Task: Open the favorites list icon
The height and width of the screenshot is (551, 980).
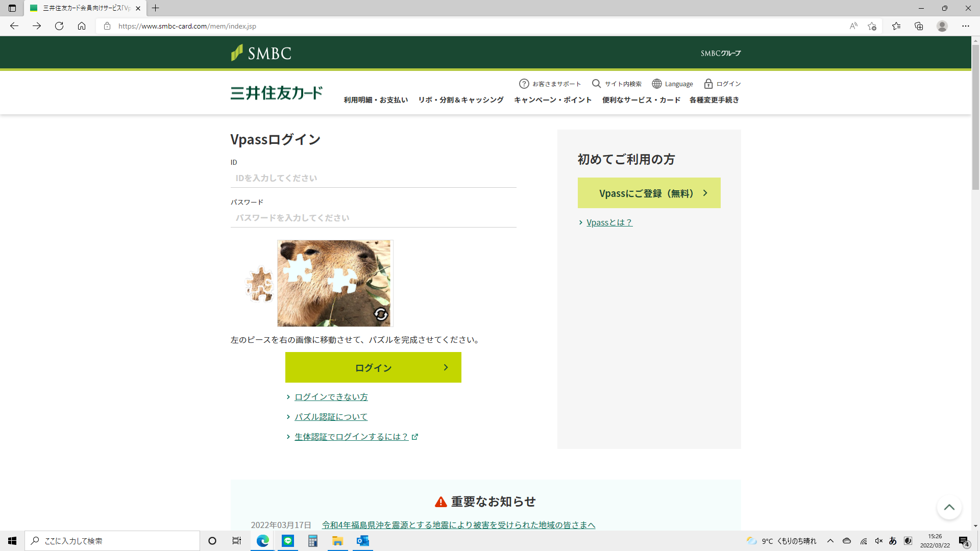Action: pyautogui.click(x=896, y=26)
